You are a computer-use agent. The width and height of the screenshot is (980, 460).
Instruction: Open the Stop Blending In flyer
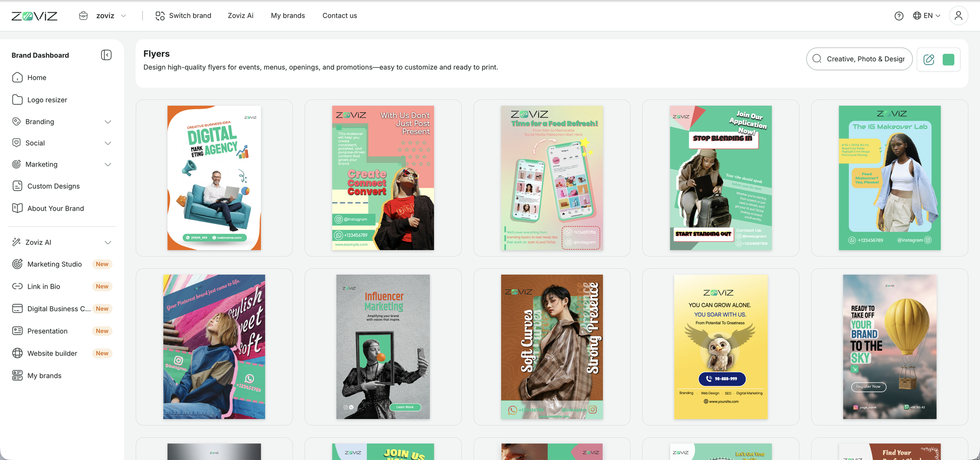pyautogui.click(x=721, y=178)
